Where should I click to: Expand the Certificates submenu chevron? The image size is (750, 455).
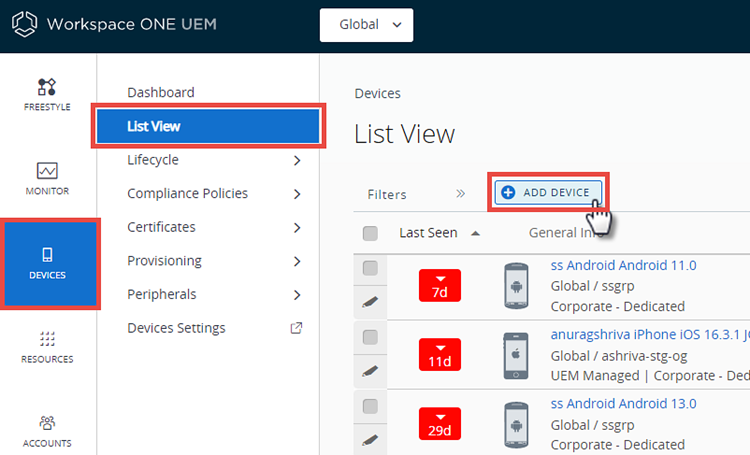click(x=297, y=227)
